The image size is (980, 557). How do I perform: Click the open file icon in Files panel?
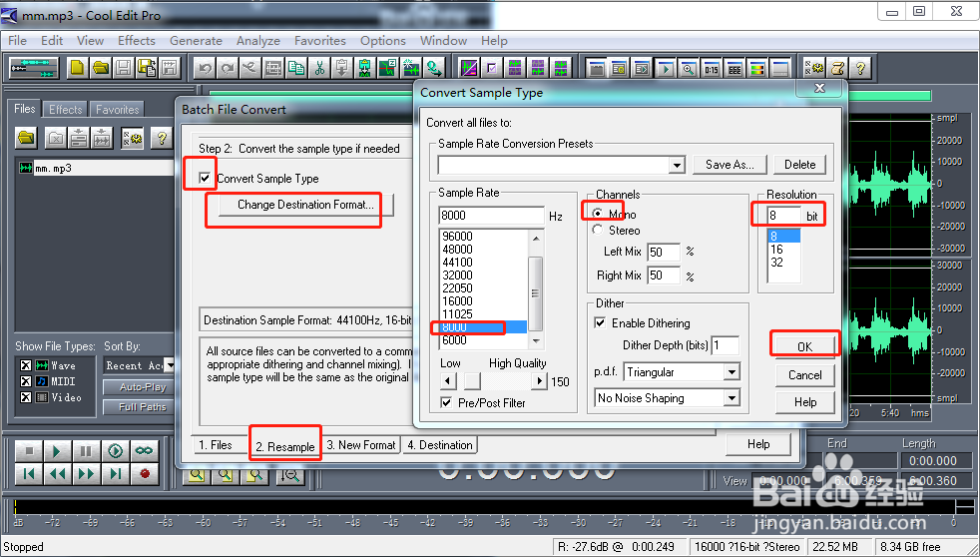tap(26, 138)
